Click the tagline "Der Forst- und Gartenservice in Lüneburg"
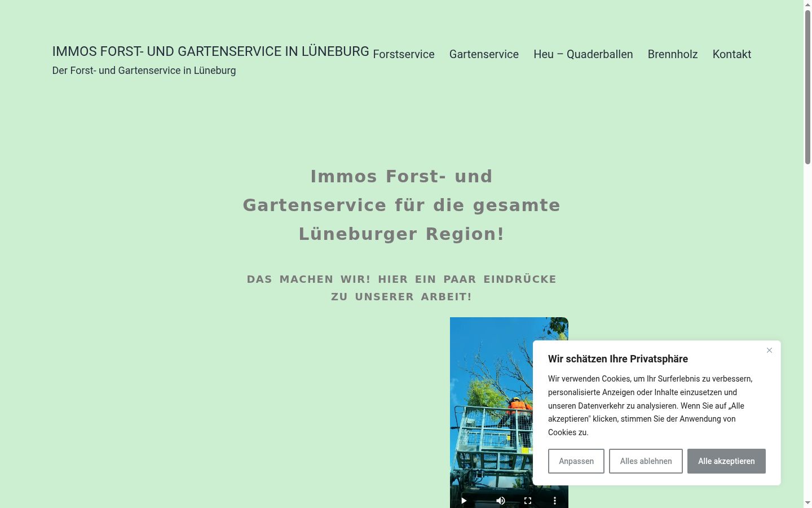Viewport: 812px width, 508px height. [144, 71]
